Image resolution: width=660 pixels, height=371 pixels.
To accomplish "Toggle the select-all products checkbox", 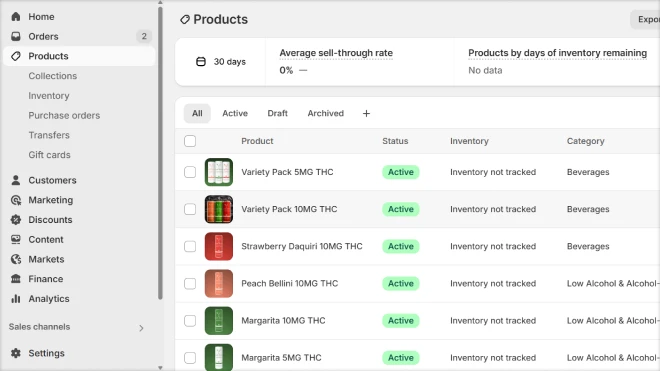I will coord(190,141).
